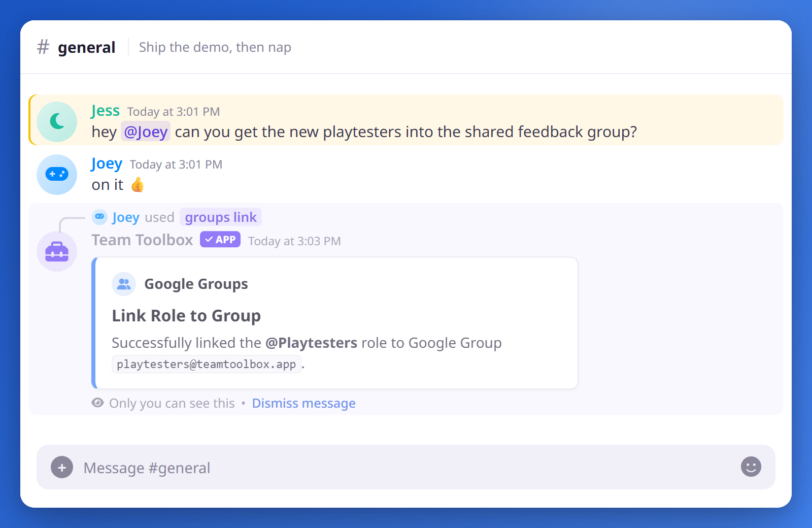Click the 'Only you can see this' notice
The image size is (812, 528).
point(172,403)
